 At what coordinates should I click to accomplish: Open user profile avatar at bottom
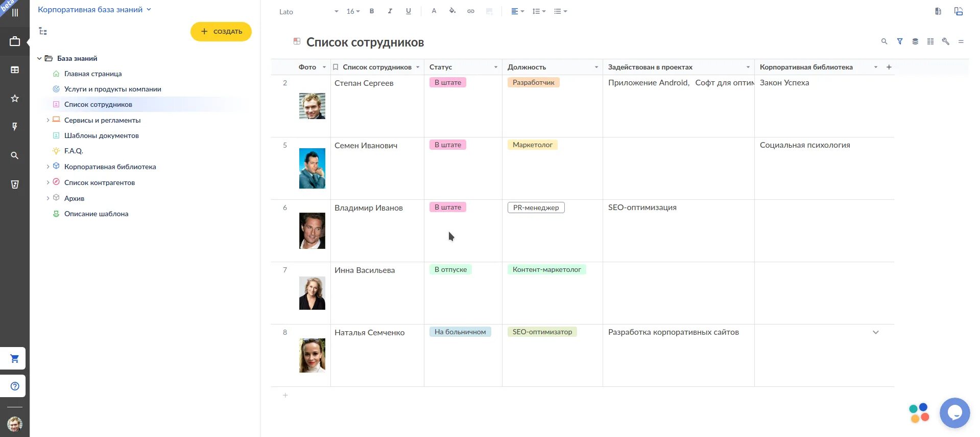click(15, 424)
